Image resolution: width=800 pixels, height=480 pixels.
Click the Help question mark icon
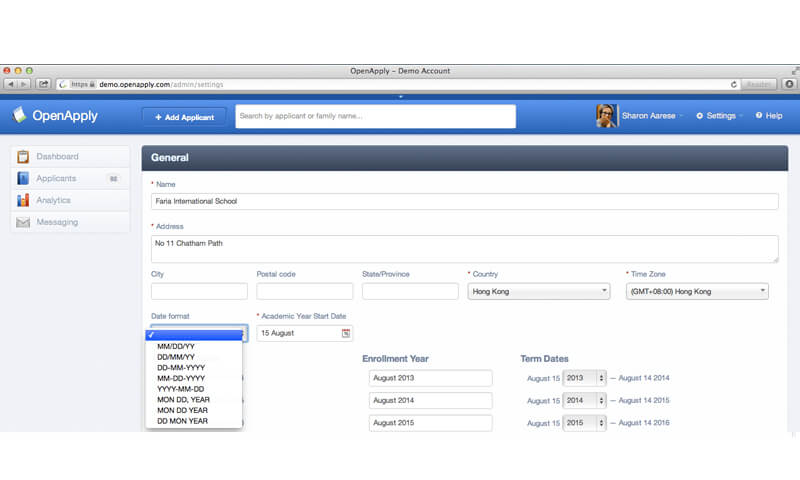[x=759, y=115]
